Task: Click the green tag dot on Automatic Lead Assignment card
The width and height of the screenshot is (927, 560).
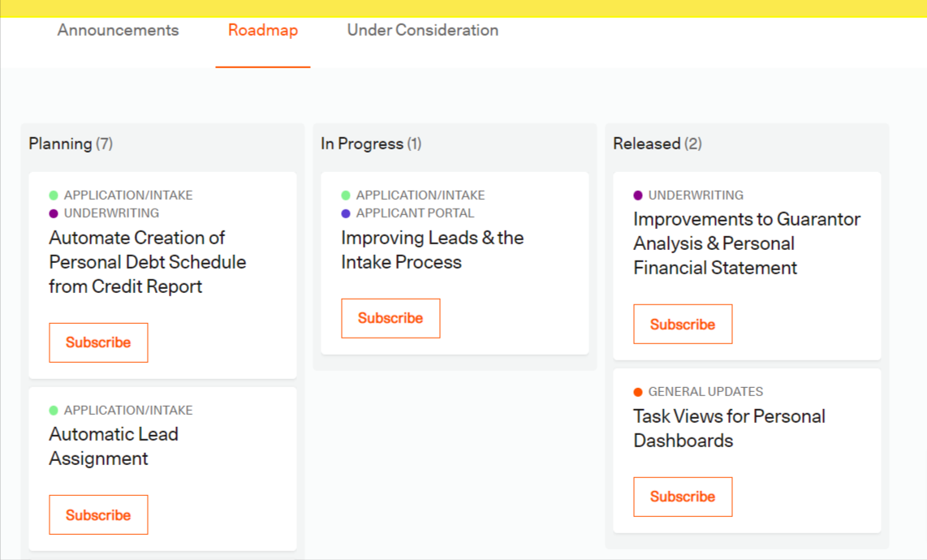Action: (x=54, y=410)
